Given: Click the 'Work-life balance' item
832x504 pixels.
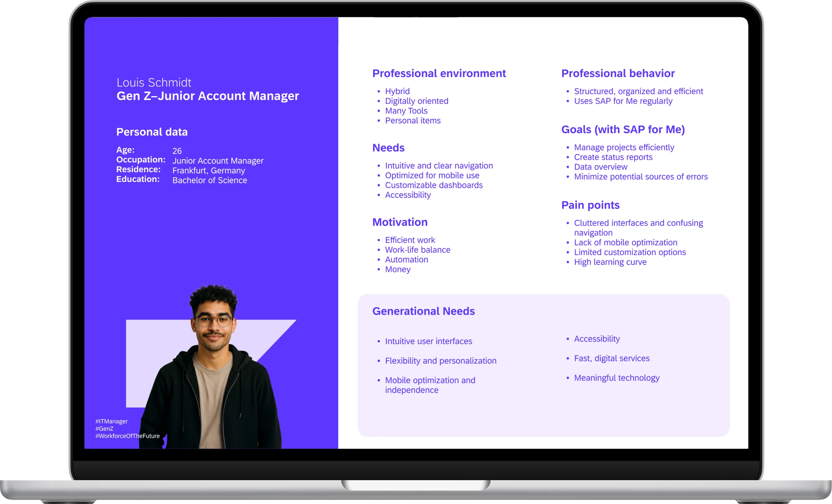Looking at the screenshot, I should pyautogui.click(x=418, y=250).
